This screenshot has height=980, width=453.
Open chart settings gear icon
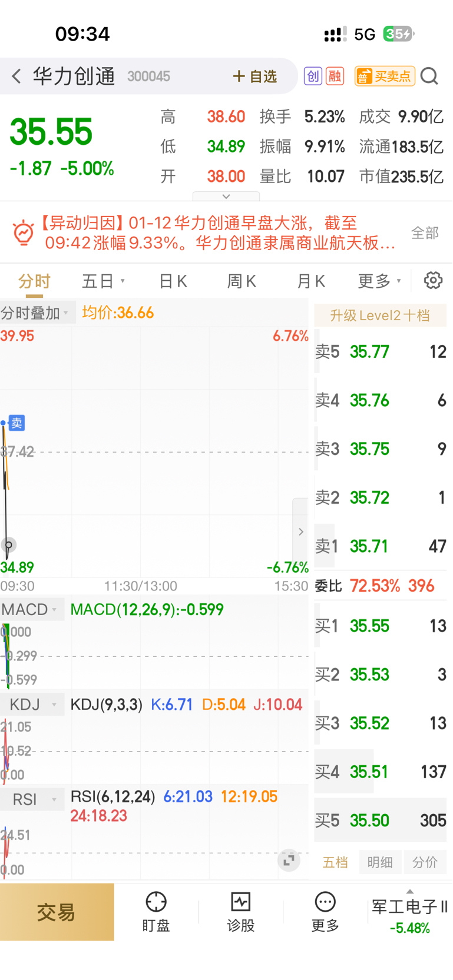point(433,281)
